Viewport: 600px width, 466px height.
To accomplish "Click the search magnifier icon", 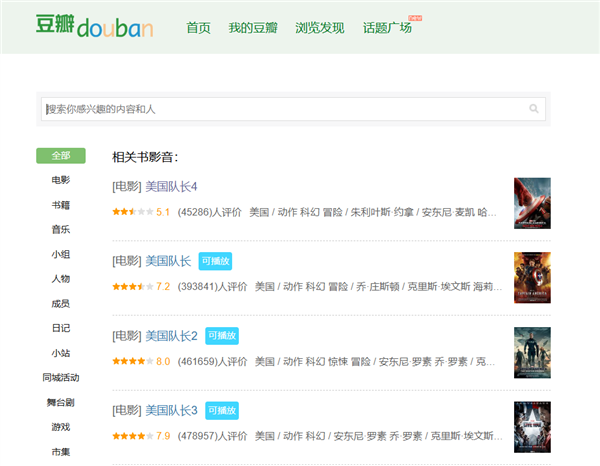I will tap(534, 109).
